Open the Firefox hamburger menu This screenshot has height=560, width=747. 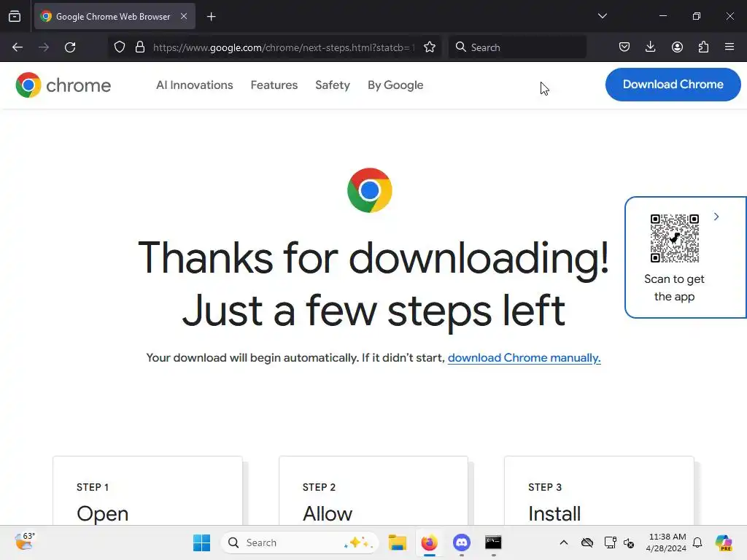(x=729, y=47)
